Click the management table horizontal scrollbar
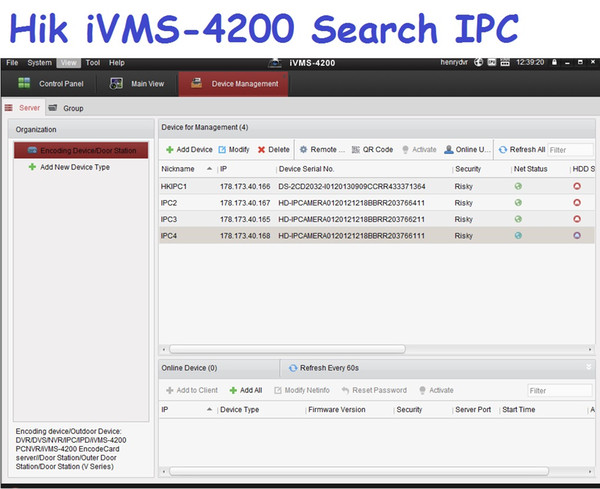600x489 pixels. coord(287,349)
